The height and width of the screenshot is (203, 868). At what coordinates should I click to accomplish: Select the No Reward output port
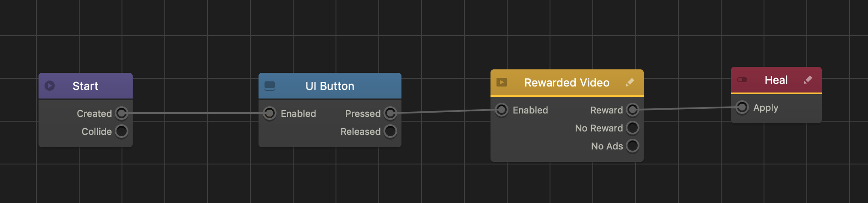tap(632, 128)
